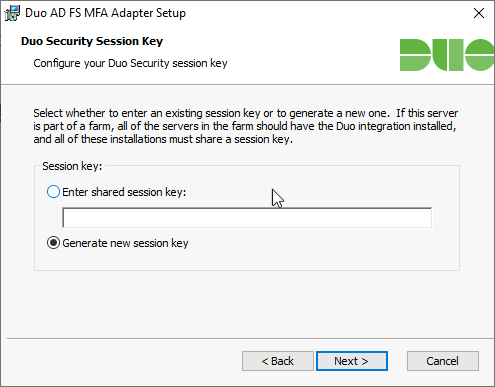Cancel the Duo adapter setup
495x387 pixels.
pyautogui.click(x=443, y=361)
